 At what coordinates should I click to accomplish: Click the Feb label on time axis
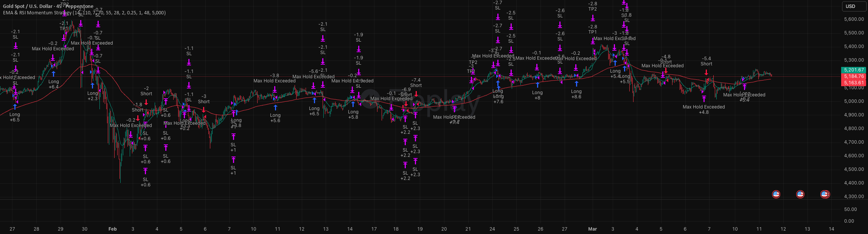[x=112, y=229]
